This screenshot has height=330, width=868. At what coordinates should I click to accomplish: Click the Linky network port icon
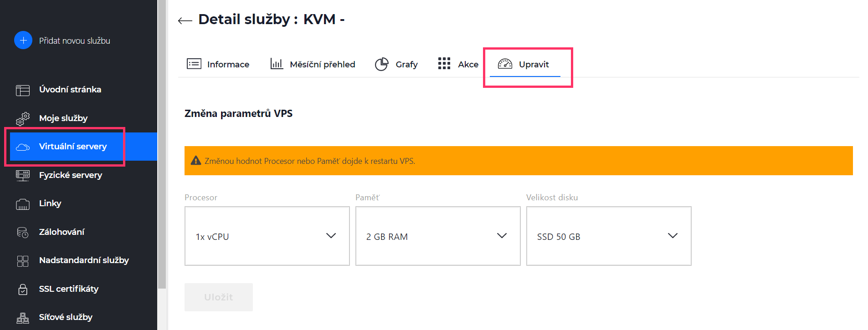point(23,204)
